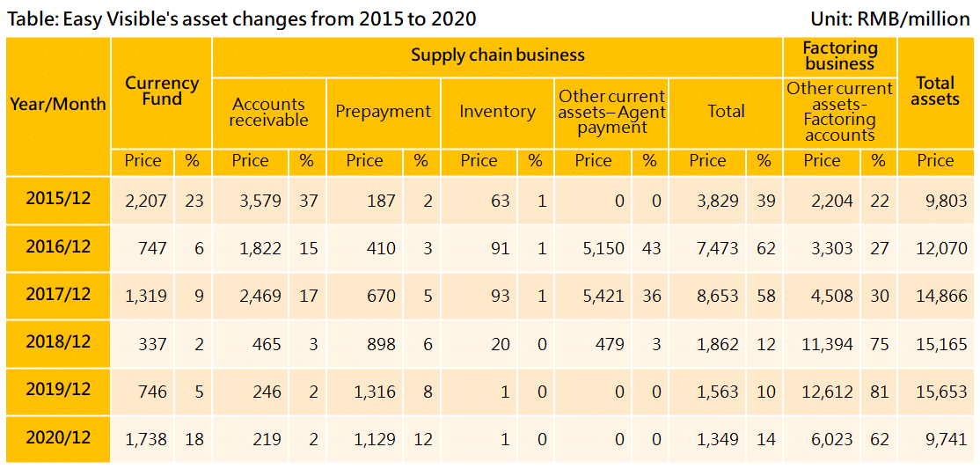
Task: Click factoring percentage 75 in 2018/12 row
Action: [x=880, y=345]
